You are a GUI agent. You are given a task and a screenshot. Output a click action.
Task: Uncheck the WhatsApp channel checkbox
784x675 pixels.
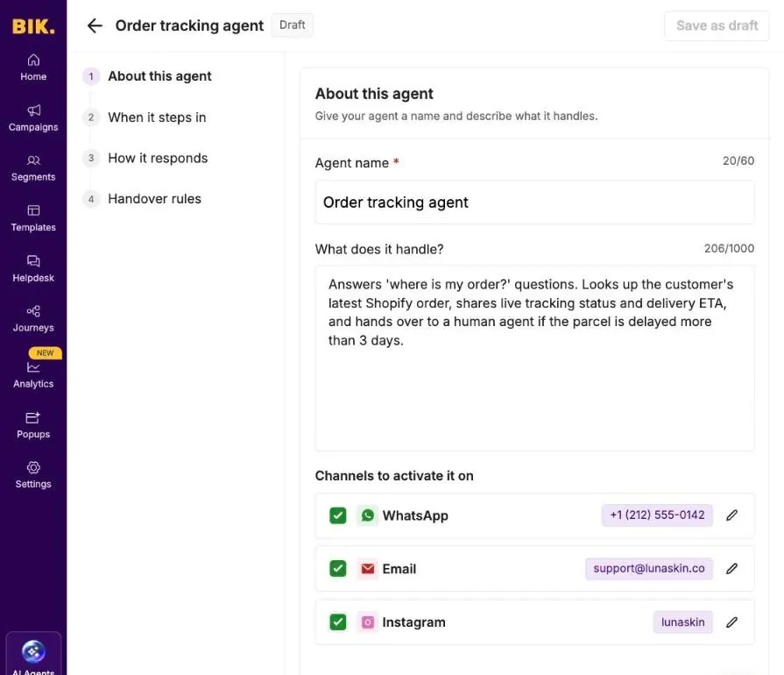tap(338, 515)
